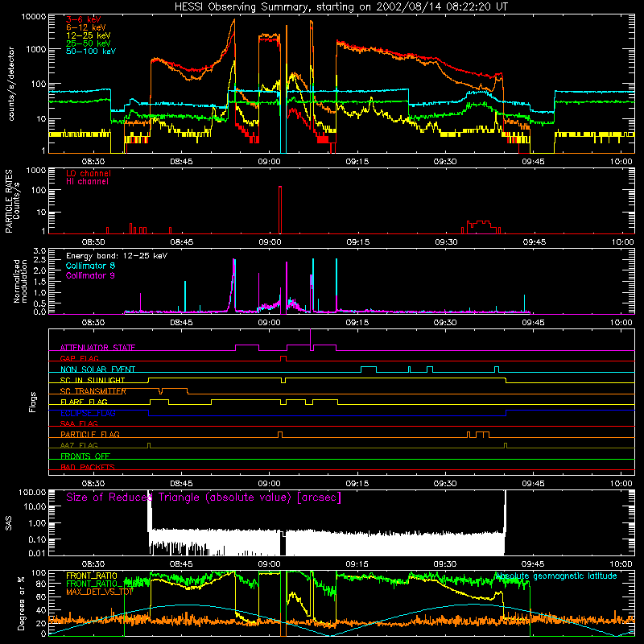This screenshot has height=644, width=644.
Task: Click the blue ECLIPSE_FLAG label
Action: coord(88,413)
